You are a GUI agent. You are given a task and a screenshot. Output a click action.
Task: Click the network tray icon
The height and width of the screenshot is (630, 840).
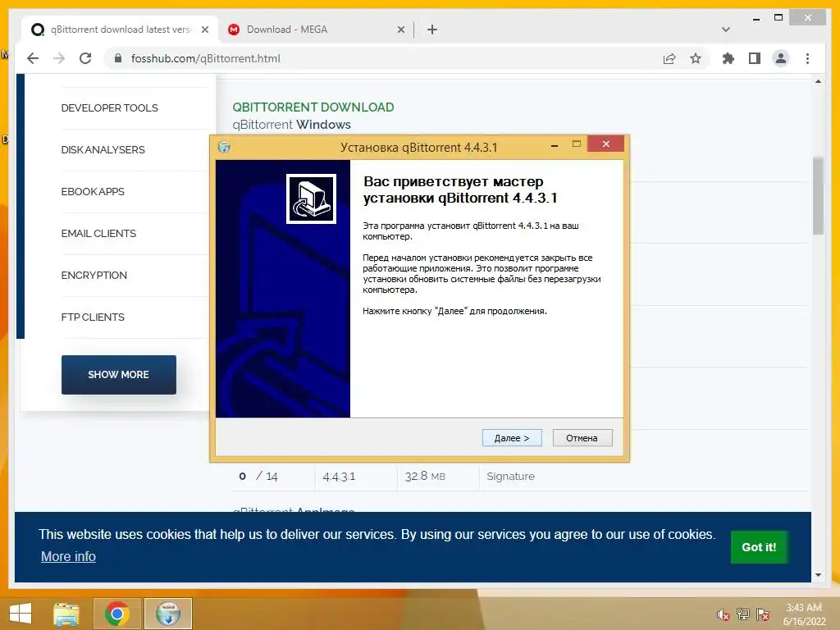[x=743, y=614]
